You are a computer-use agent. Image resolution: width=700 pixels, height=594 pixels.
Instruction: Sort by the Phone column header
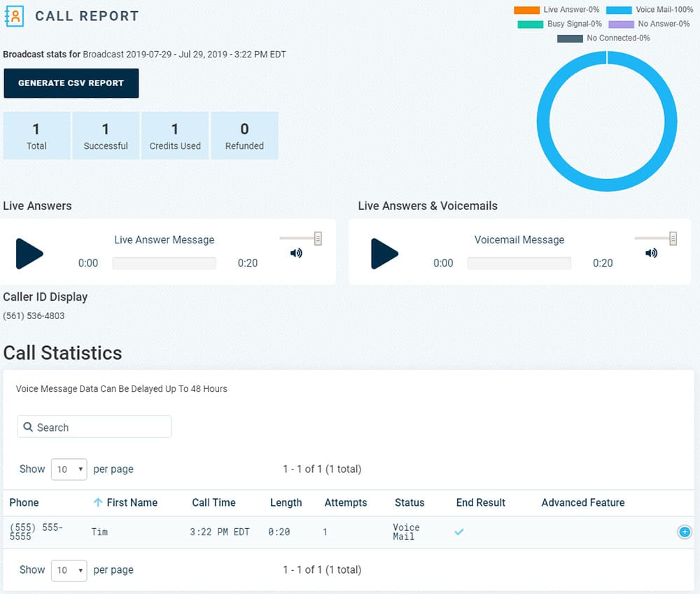pos(24,502)
